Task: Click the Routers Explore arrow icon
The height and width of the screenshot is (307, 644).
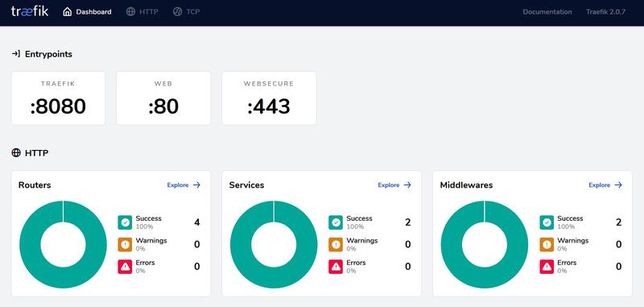Action: coord(196,185)
